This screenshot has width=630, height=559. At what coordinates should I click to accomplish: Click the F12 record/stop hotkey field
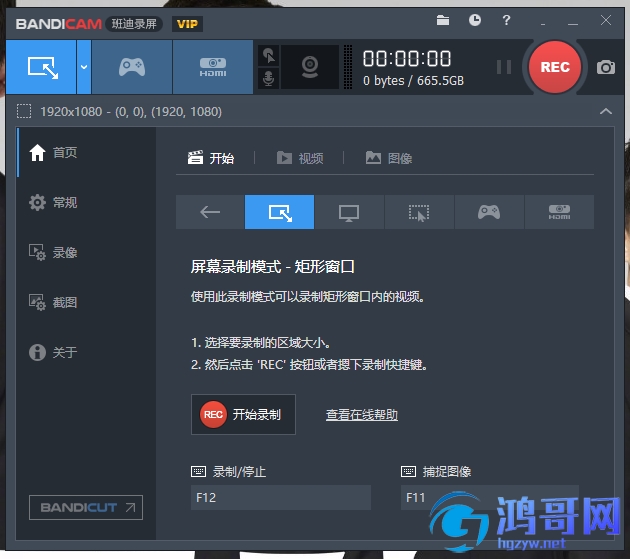[281, 498]
